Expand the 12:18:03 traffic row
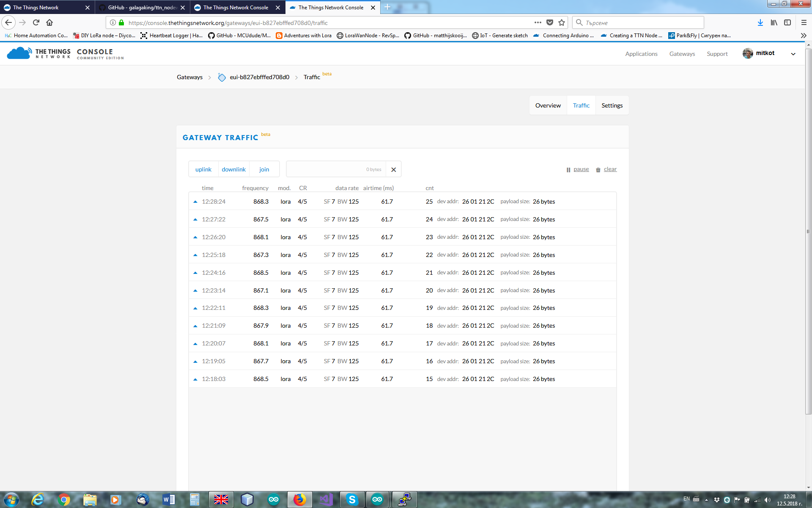 point(402,379)
